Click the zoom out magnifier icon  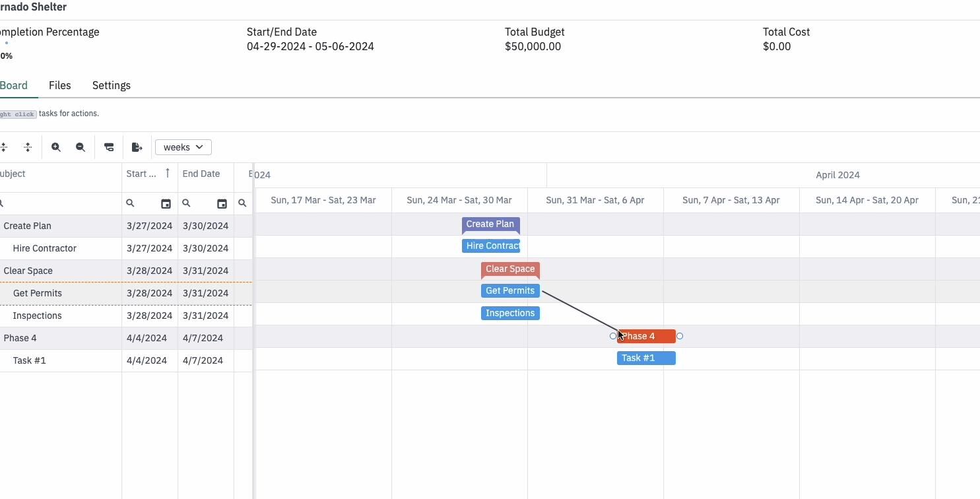(81, 147)
